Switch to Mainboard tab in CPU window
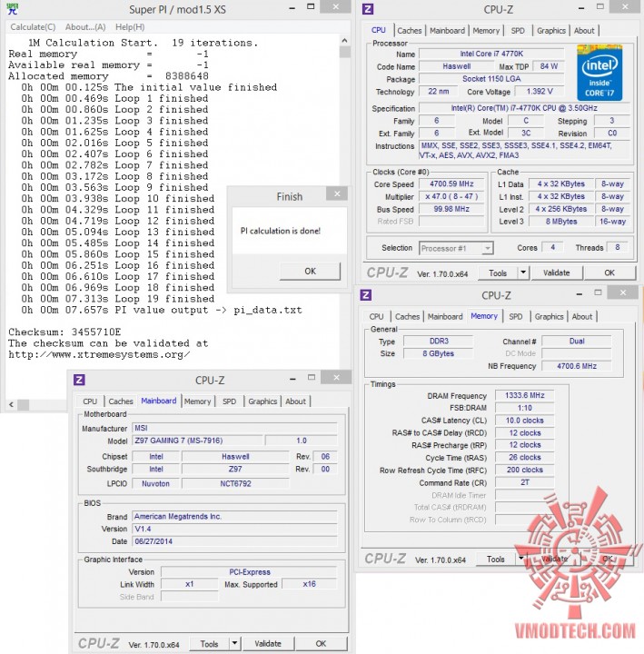The image size is (644, 654). tap(447, 31)
